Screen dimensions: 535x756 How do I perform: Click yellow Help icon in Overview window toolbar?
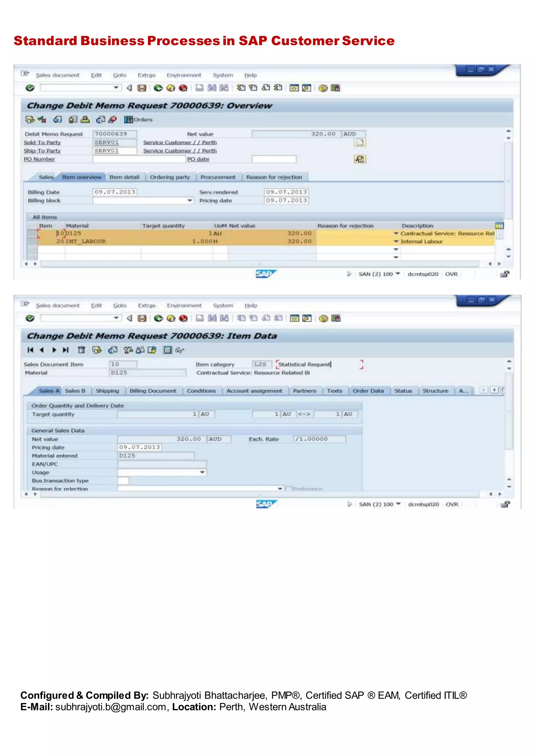point(323,88)
